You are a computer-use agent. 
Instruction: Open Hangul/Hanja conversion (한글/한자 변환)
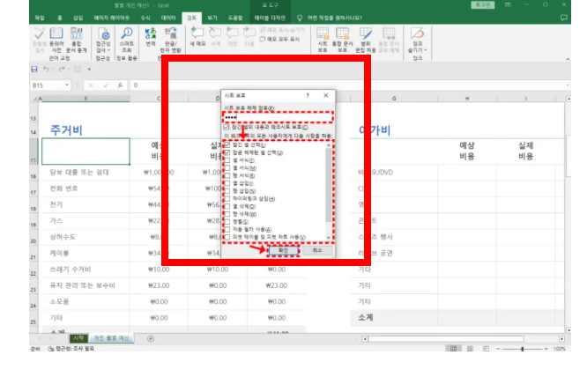[171, 41]
